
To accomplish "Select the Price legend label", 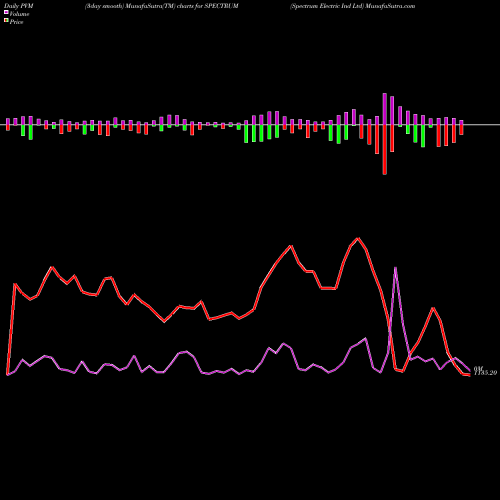I will [16, 22].
